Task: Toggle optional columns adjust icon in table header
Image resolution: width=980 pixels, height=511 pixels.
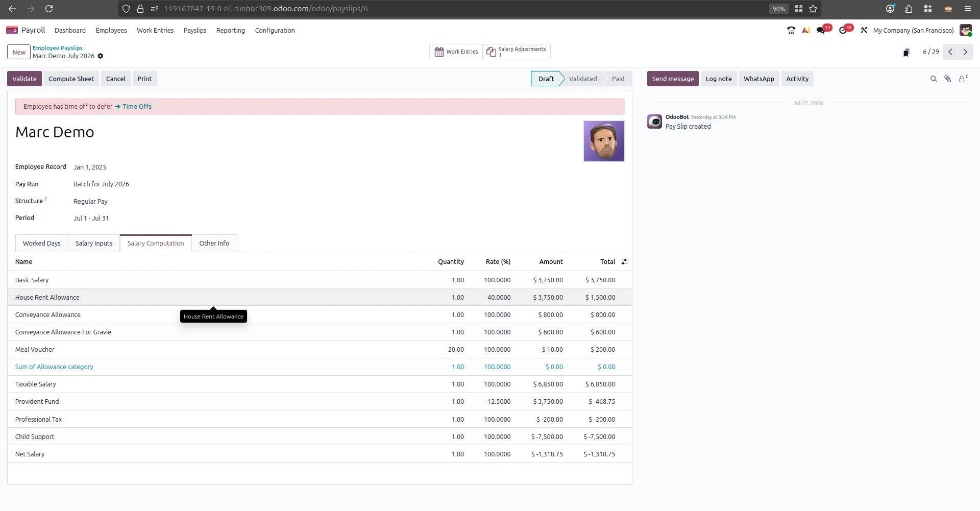Action: coord(624,262)
